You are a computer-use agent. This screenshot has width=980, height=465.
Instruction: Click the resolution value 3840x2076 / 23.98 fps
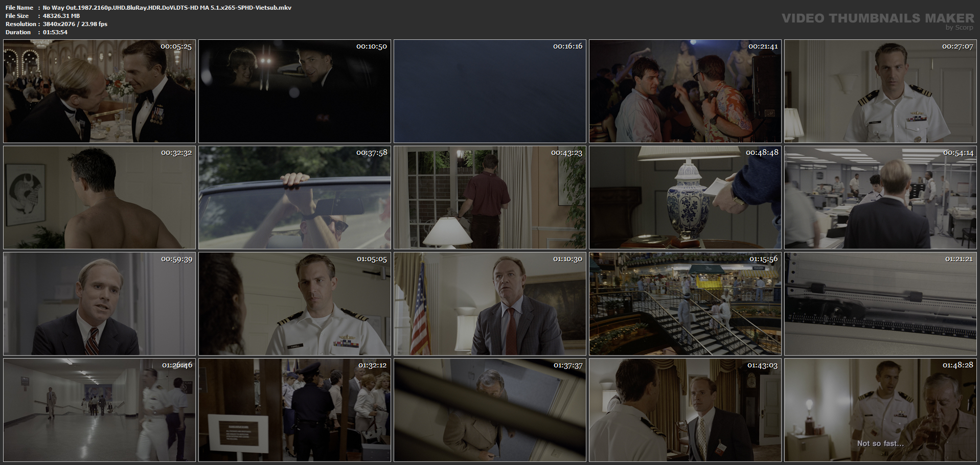coord(75,24)
